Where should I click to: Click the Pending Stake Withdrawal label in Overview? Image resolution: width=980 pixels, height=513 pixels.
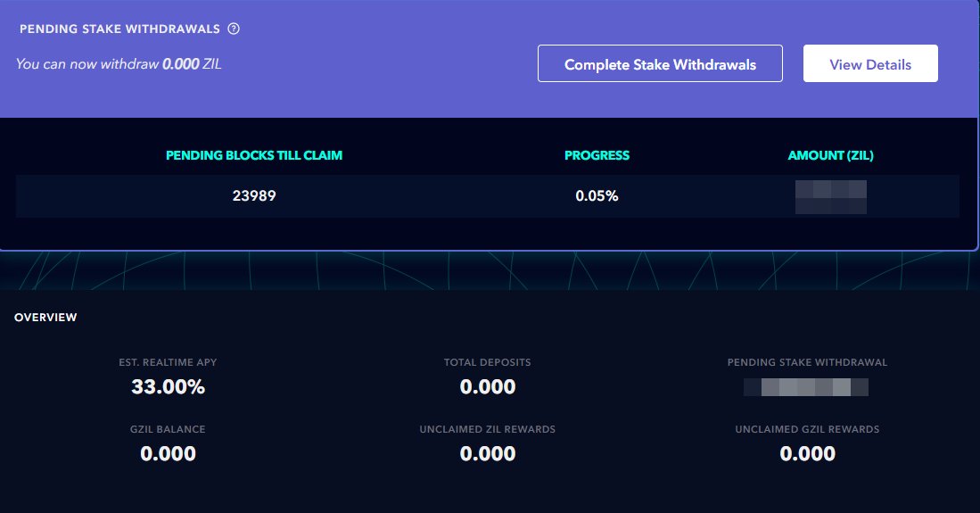808,362
